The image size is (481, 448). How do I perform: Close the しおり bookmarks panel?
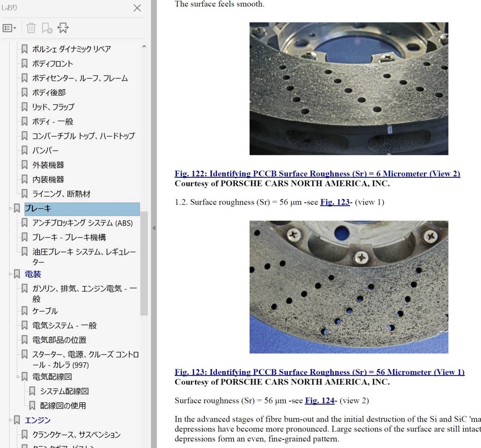pyautogui.click(x=137, y=8)
